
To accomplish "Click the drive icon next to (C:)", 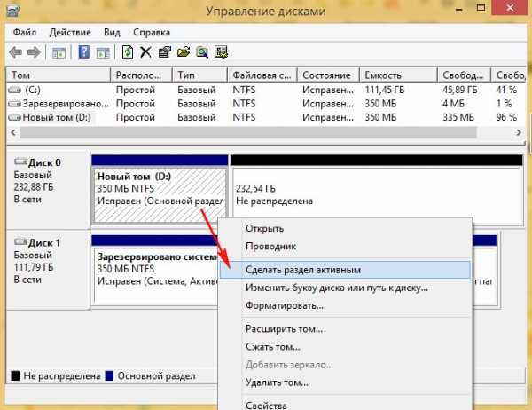I will [14, 90].
